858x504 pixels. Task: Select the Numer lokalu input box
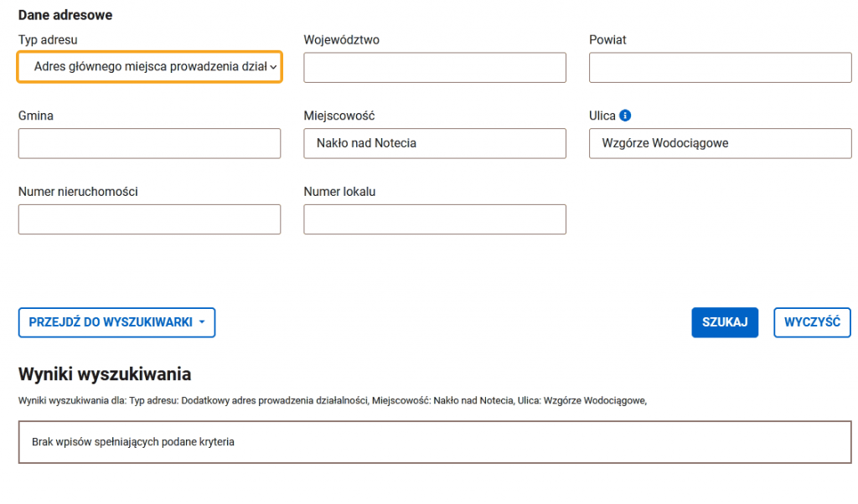(435, 219)
